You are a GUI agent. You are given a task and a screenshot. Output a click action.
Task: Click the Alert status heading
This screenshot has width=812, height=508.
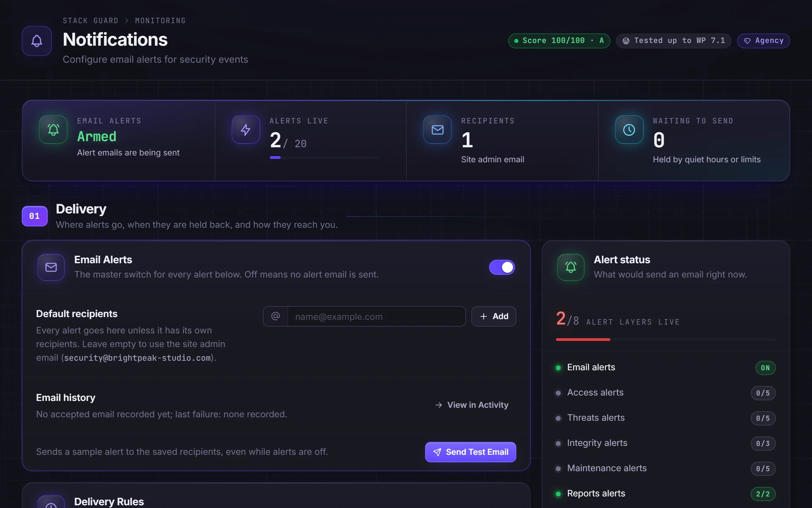[x=622, y=260]
